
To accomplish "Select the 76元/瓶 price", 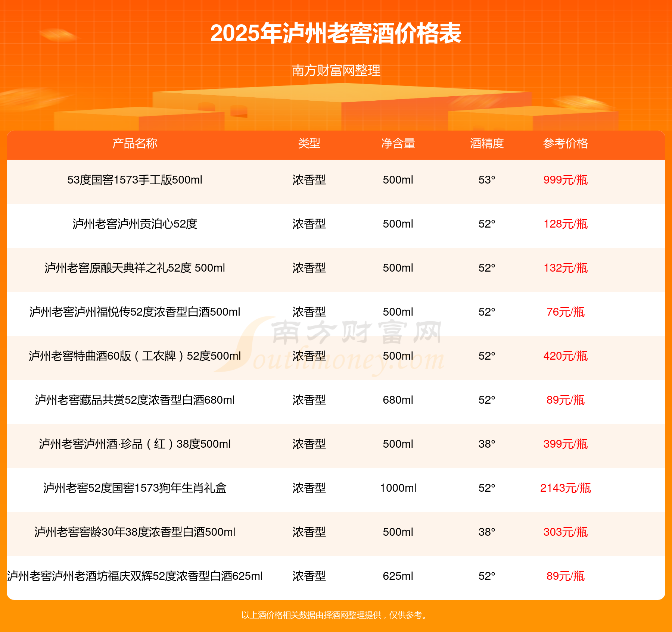I will pos(566,312).
